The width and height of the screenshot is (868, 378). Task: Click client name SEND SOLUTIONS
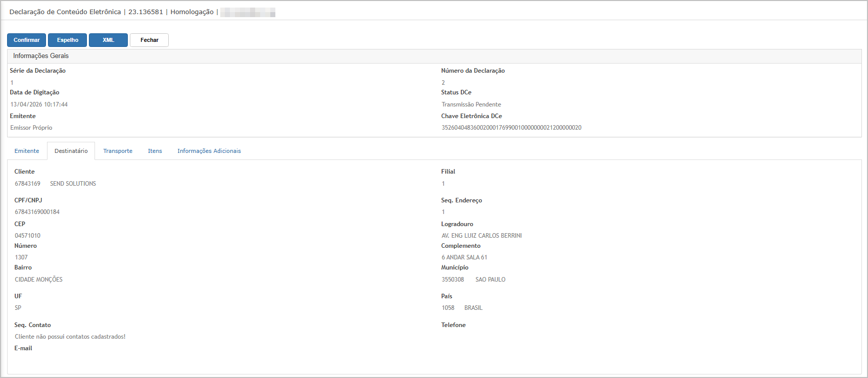click(73, 184)
